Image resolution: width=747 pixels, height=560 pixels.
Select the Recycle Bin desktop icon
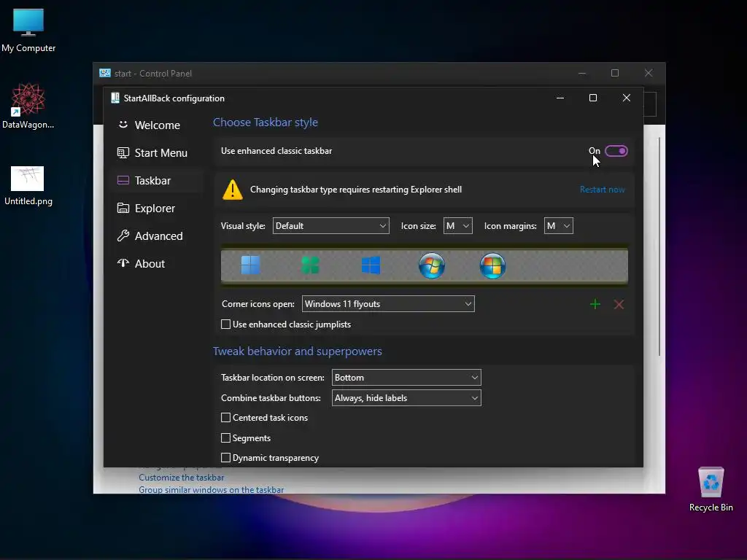click(711, 489)
